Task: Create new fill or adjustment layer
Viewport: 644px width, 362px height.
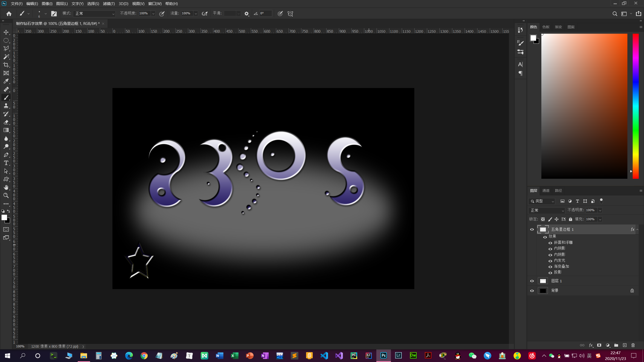Action: (x=608, y=345)
